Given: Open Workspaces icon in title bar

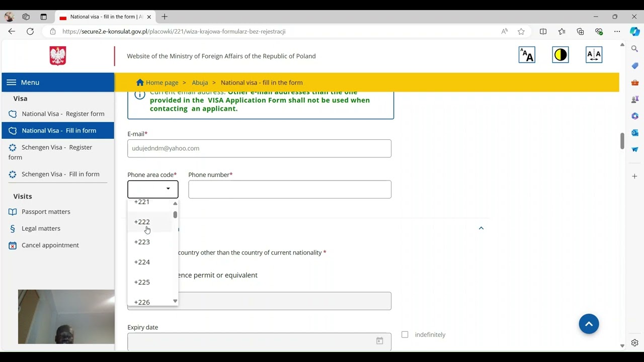Looking at the screenshot, I should [x=26, y=17].
